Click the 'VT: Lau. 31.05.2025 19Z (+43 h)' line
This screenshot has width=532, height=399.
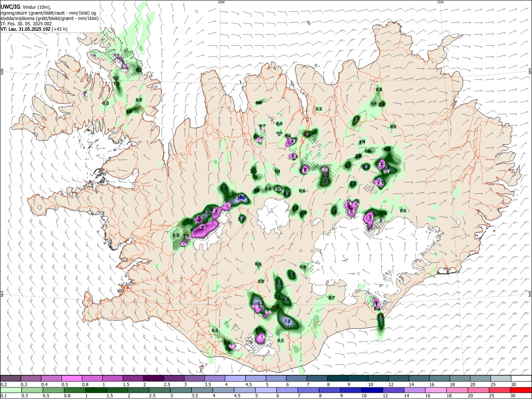tap(34, 29)
